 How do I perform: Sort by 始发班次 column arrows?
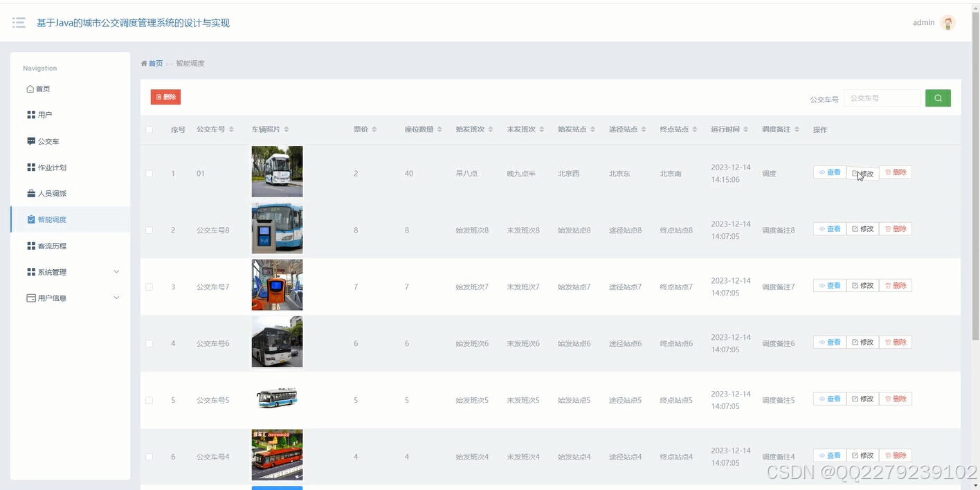[491, 129]
